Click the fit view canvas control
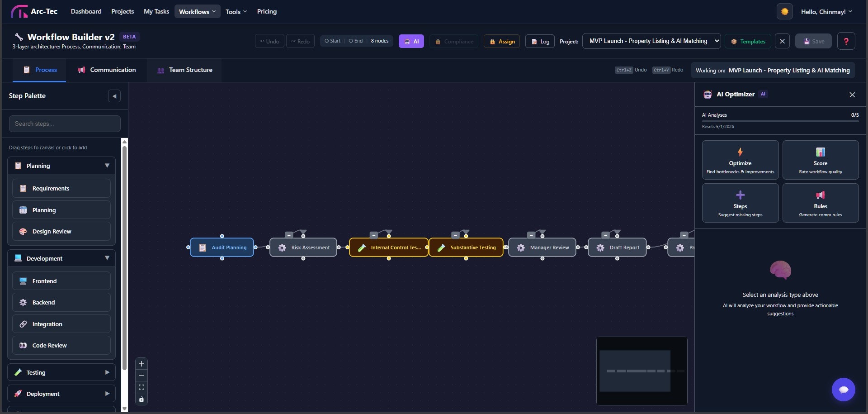Viewport: 868px width, 414px height. 142,387
